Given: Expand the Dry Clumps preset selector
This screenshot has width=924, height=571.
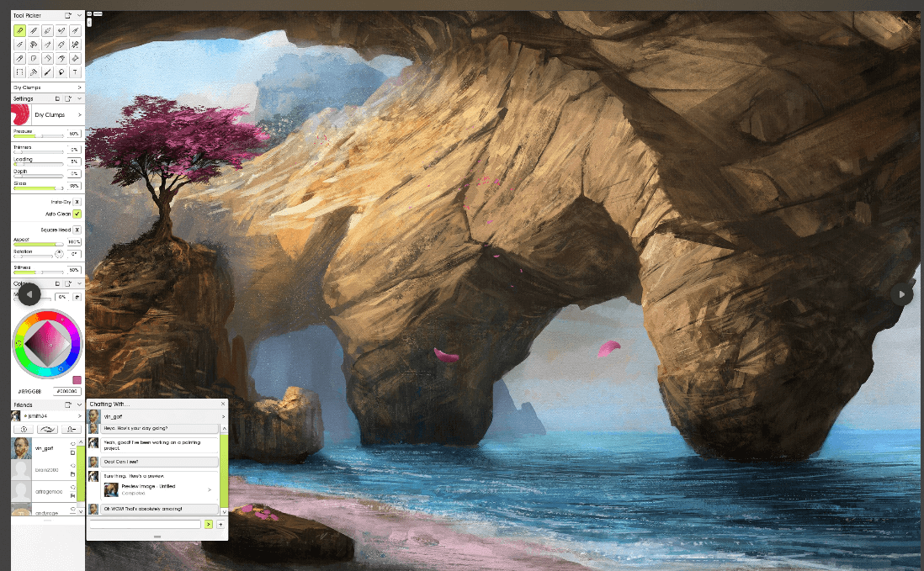Looking at the screenshot, I should point(79,114).
